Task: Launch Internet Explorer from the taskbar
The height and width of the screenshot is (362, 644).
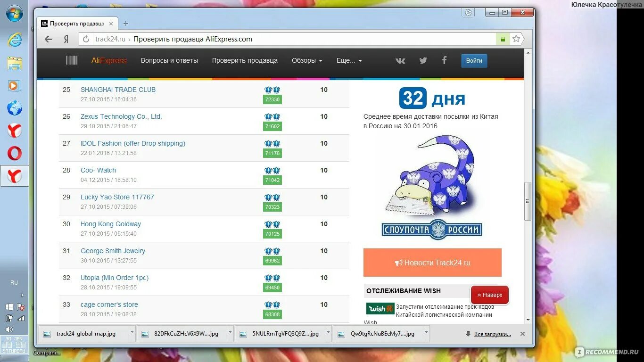Action: (15, 40)
